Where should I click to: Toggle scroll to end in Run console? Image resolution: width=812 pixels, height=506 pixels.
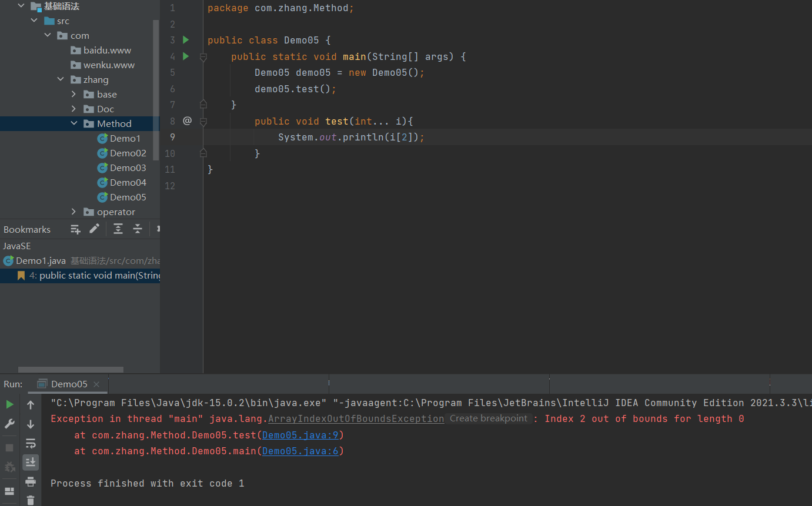point(31,463)
